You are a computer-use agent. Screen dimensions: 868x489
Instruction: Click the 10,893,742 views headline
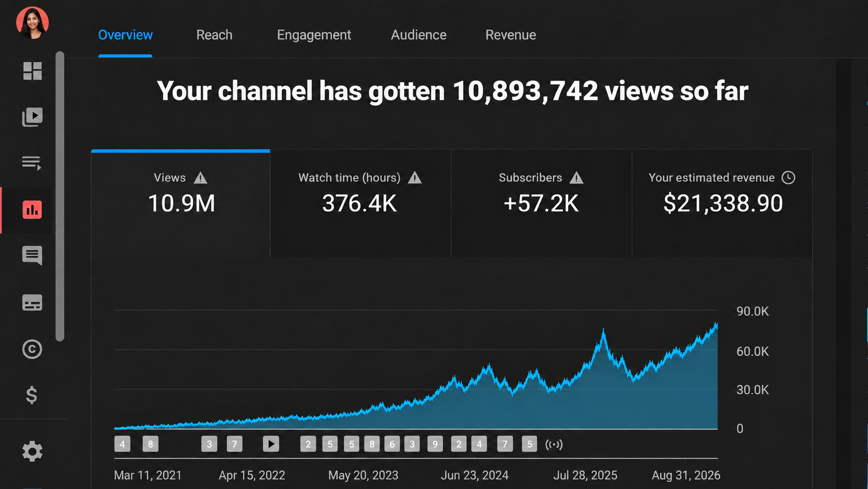(x=453, y=91)
